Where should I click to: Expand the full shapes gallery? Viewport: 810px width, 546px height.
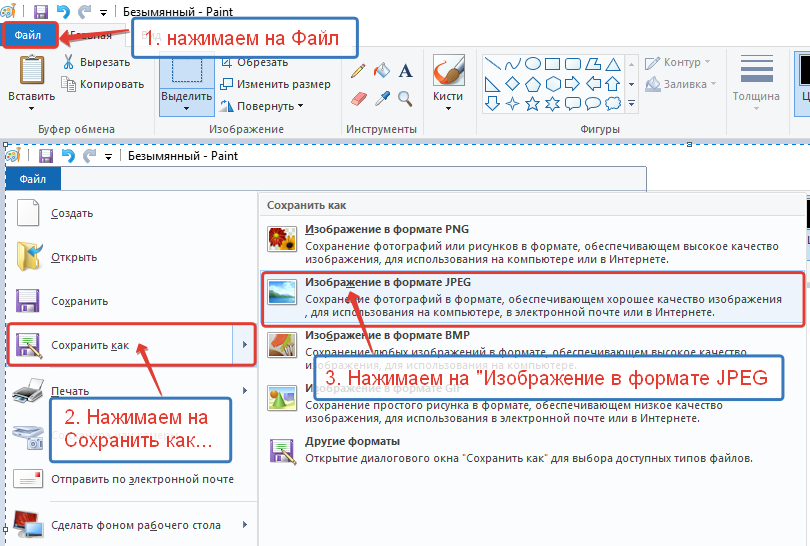click(631, 104)
